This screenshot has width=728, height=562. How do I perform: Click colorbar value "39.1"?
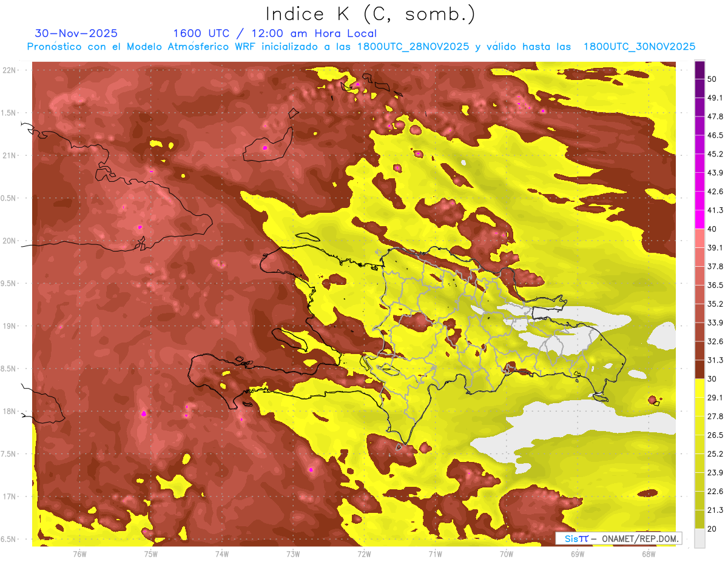[715, 247]
